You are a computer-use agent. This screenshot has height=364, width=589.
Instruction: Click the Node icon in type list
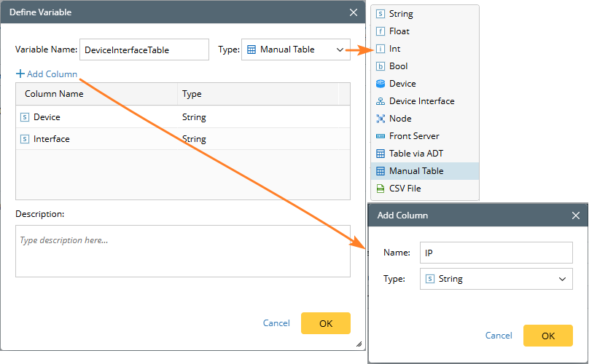[381, 119]
